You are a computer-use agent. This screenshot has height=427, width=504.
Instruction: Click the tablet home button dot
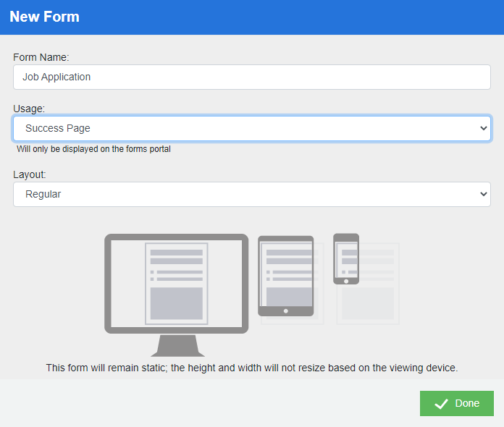(285, 310)
